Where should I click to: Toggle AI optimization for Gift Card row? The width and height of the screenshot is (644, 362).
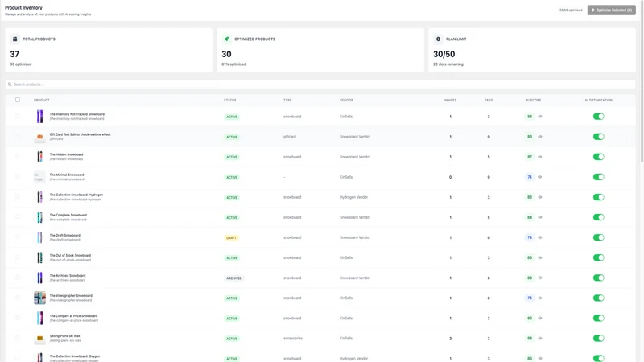coord(598,137)
